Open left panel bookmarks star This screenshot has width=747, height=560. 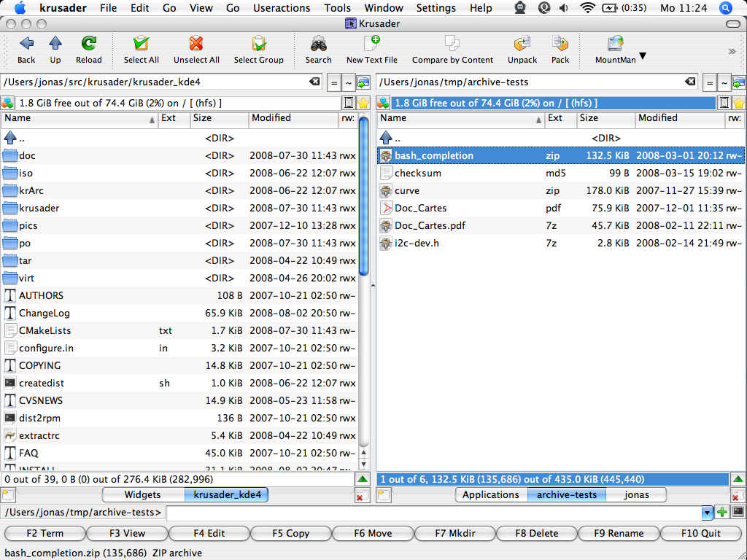[x=363, y=103]
